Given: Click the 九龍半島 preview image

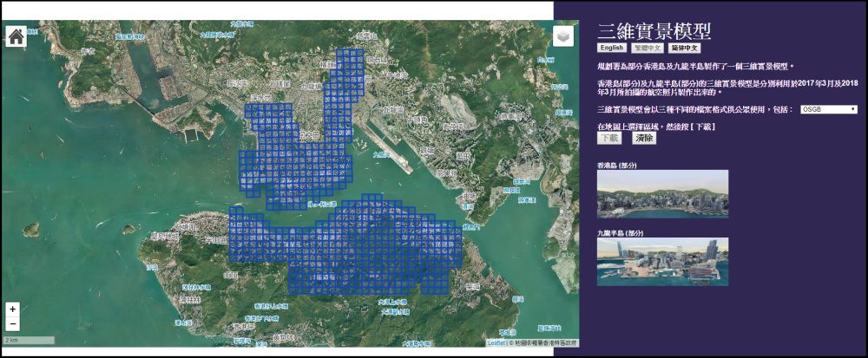Looking at the screenshot, I should point(662,262).
